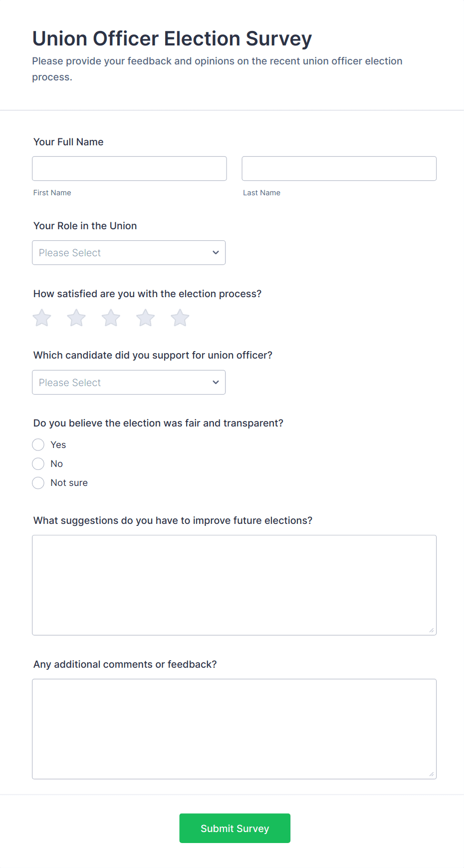
Task: Choose the fifth star for satisfaction
Action: (x=180, y=318)
